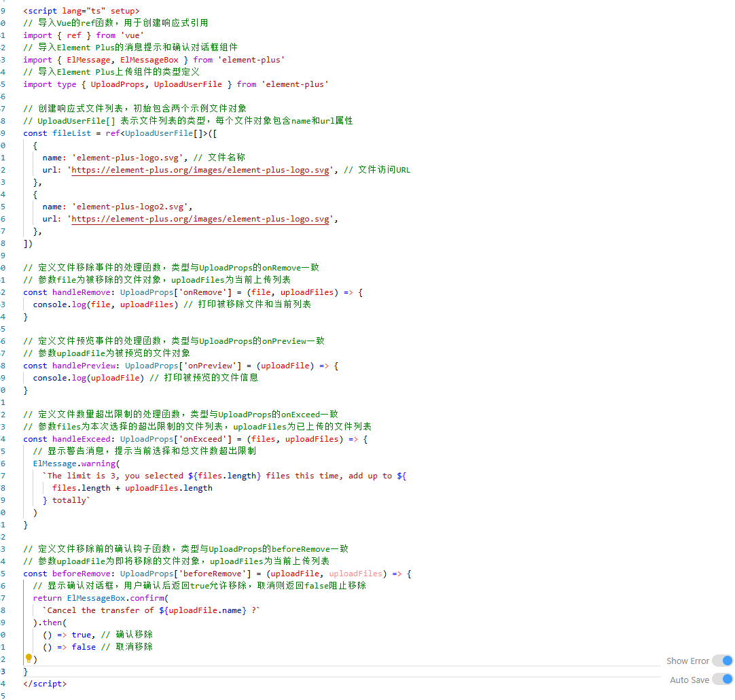The width and height of the screenshot is (735, 700).
Task: Click 'UploadUserFile' in the type import
Action: click(x=188, y=84)
